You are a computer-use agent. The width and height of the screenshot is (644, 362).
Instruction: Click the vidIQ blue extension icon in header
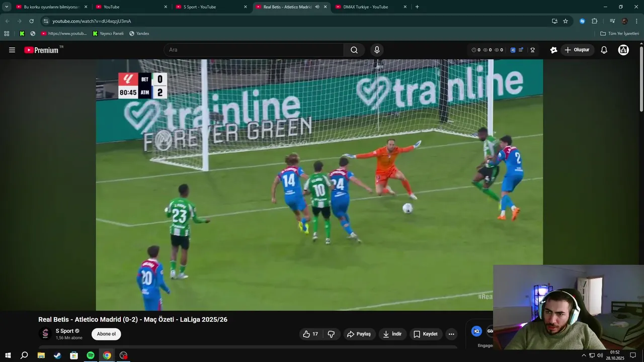(x=513, y=50)
